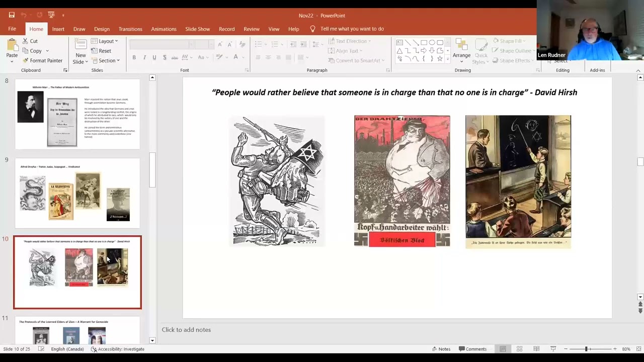This screenshot has width=644, height=362.
Task: Click Accessibility: Investigate in status bar
Action: pos(118,349)
